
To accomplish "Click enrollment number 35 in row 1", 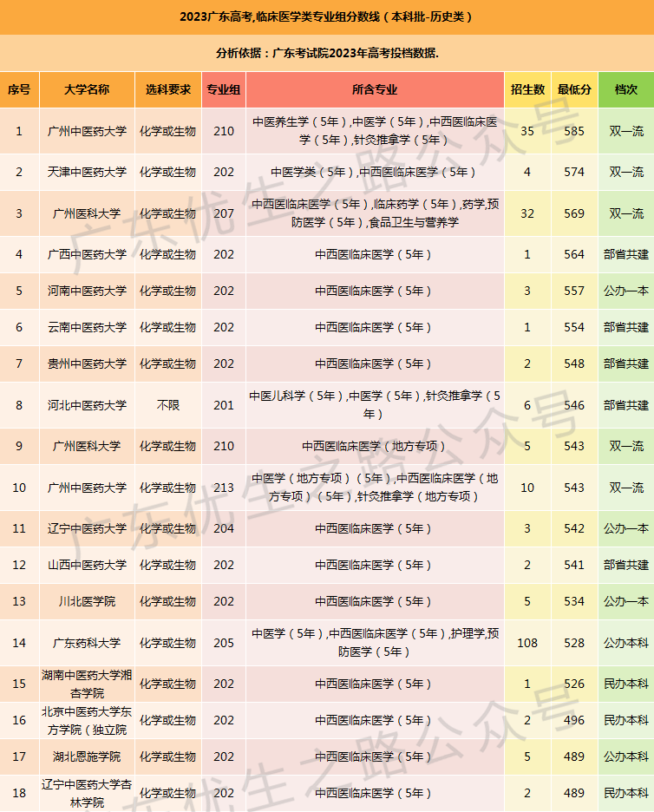I will pyautogui.click(x=527, y=131).
